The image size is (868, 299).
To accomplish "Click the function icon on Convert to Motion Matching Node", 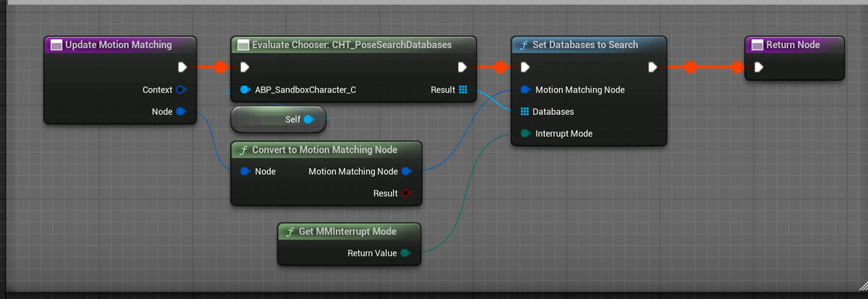I will click(x=242, y=151).
